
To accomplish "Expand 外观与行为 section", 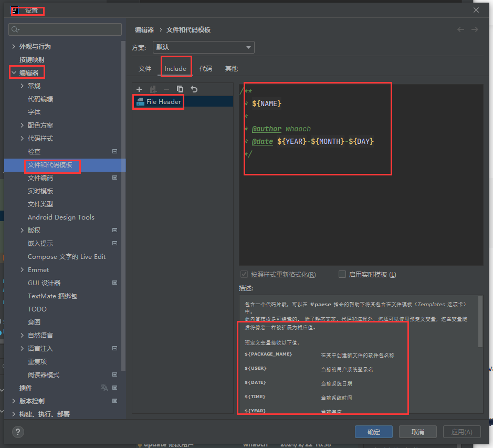I will pos(14,47).
